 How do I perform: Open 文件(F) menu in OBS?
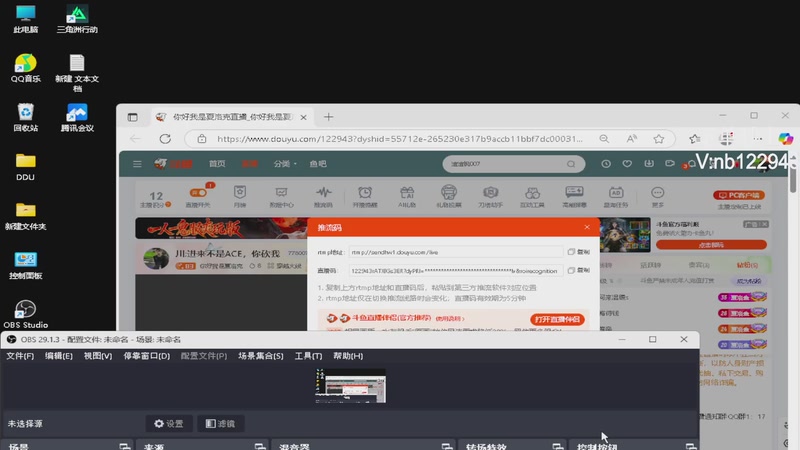[20, 356]
